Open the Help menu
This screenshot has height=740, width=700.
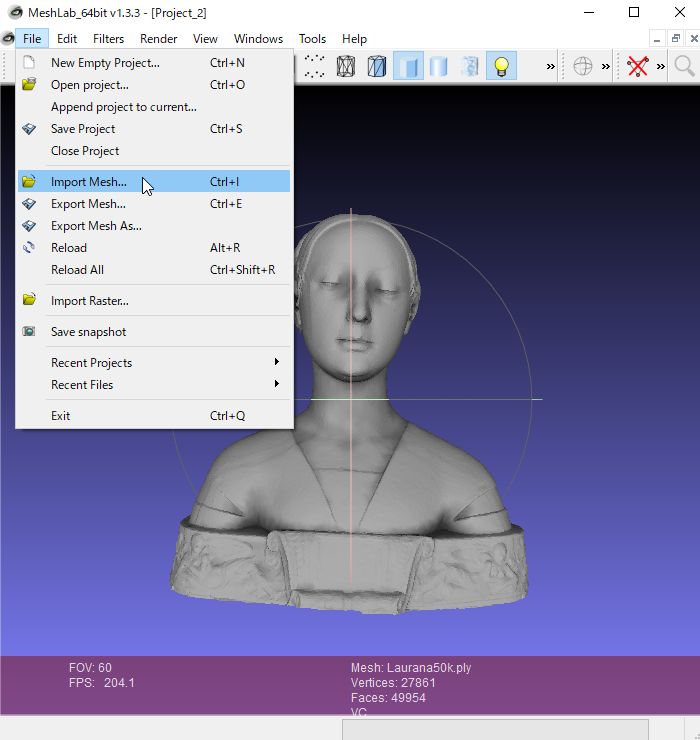pyautogui.click(x=354, y=39)
